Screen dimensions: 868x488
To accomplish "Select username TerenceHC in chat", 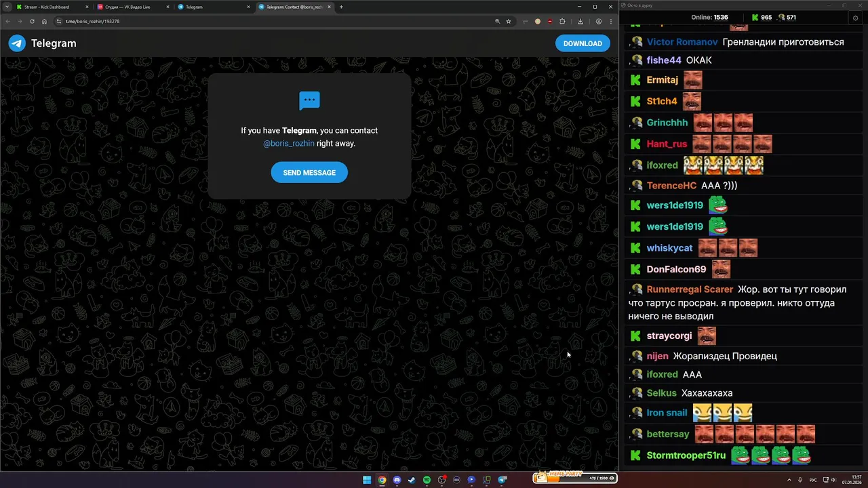I will click(671, 186).
